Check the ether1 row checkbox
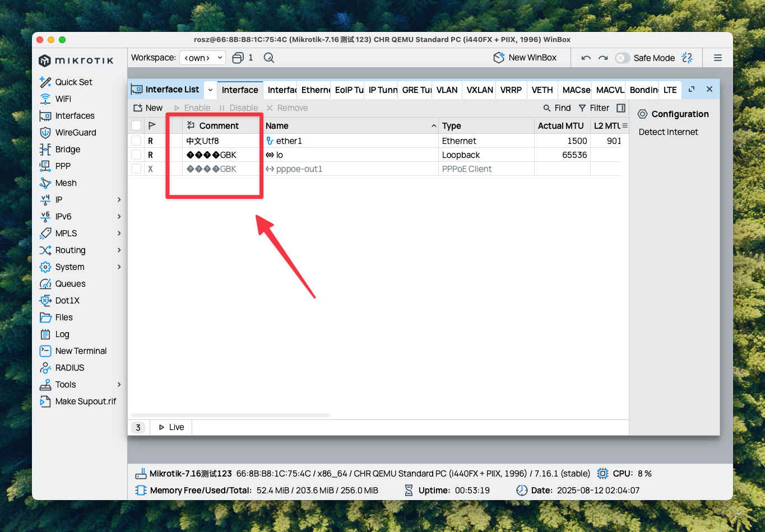Screen dimensions: 765x532 [x=136, y=141]
